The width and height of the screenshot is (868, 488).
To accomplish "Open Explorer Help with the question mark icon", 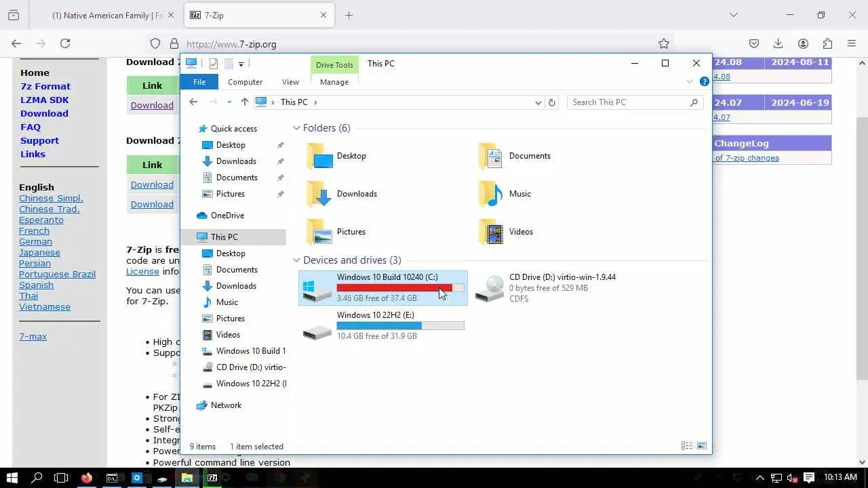I will point(705,81).
